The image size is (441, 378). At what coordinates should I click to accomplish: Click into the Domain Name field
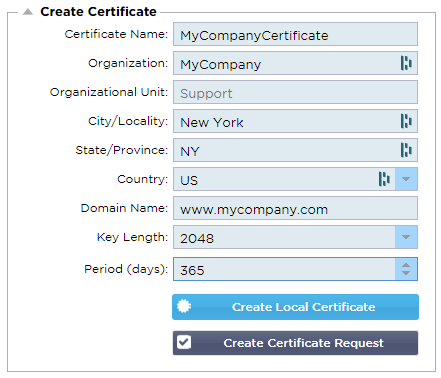pyautogui.click(x=295, y=208)
